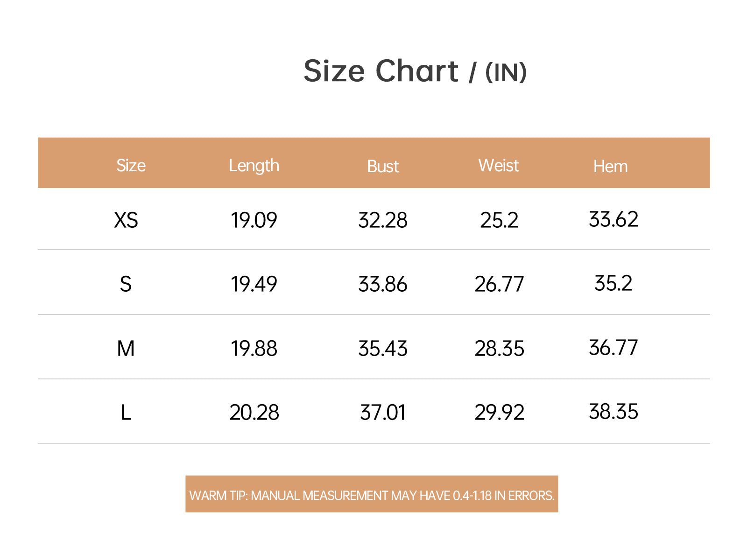Click the Weist column header
747x560 pixels.
[499, 165]
